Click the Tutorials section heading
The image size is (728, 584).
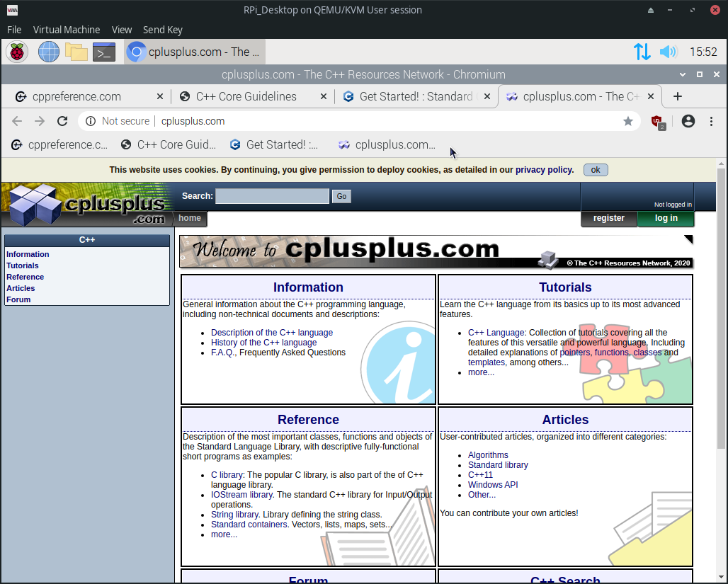(x=565, y=287)
